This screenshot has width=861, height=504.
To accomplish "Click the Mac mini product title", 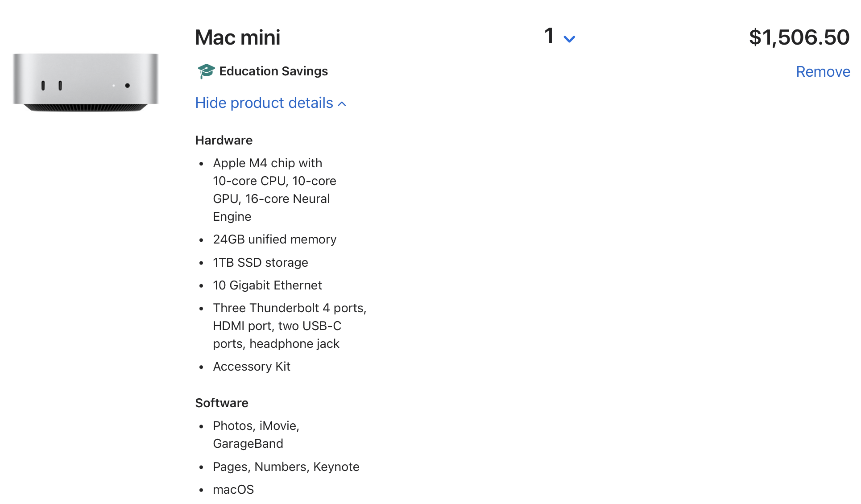I will tap(238, 37).
